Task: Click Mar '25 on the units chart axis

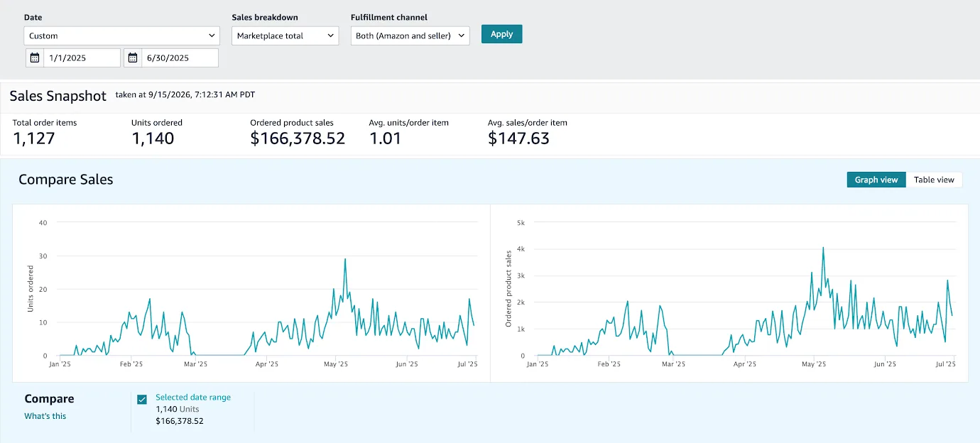Action: point(195,364)
